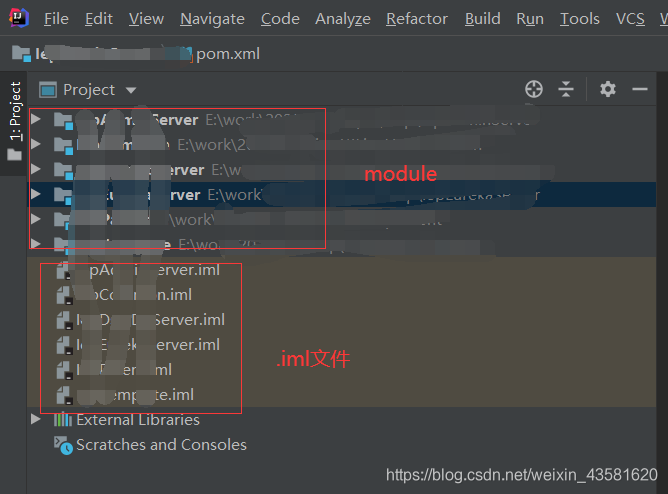Click Scratches and Consoles icon
Image resolution: width=668 pixels, height=494 pixels.
(x=63, y=445)
